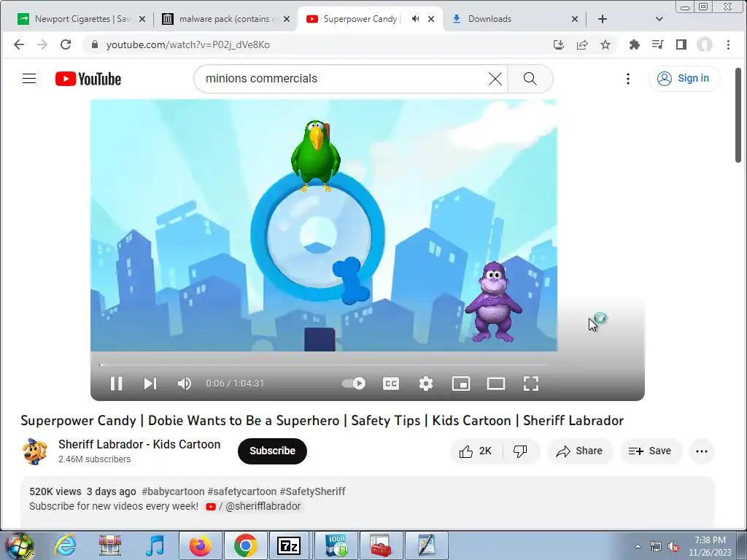
Task: Go back to the previous page
Action: coord(18,44)
